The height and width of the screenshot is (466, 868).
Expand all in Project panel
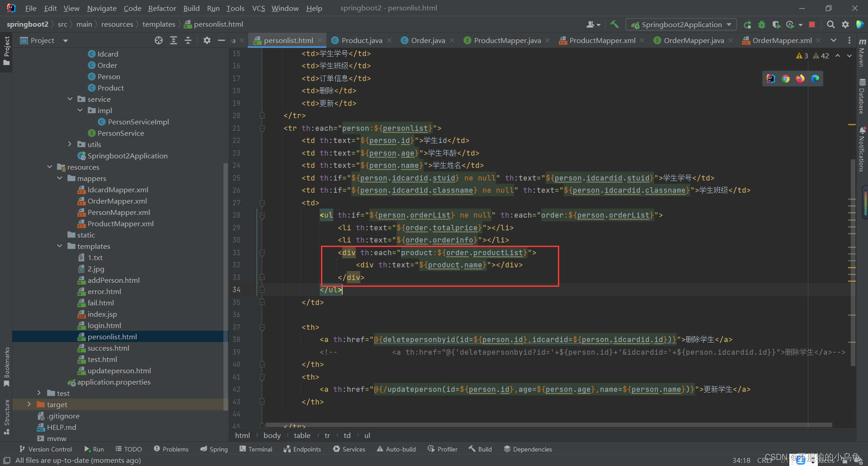pos(174,40)
